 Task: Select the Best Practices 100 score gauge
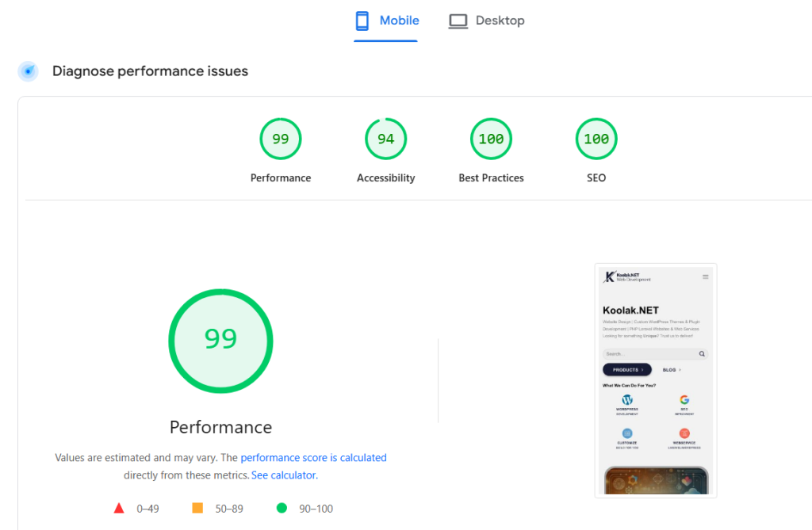pos(491,139)
